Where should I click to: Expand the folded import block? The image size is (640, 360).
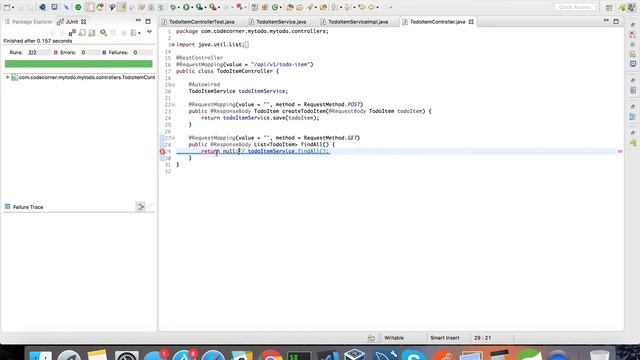(x=173, y=44)
